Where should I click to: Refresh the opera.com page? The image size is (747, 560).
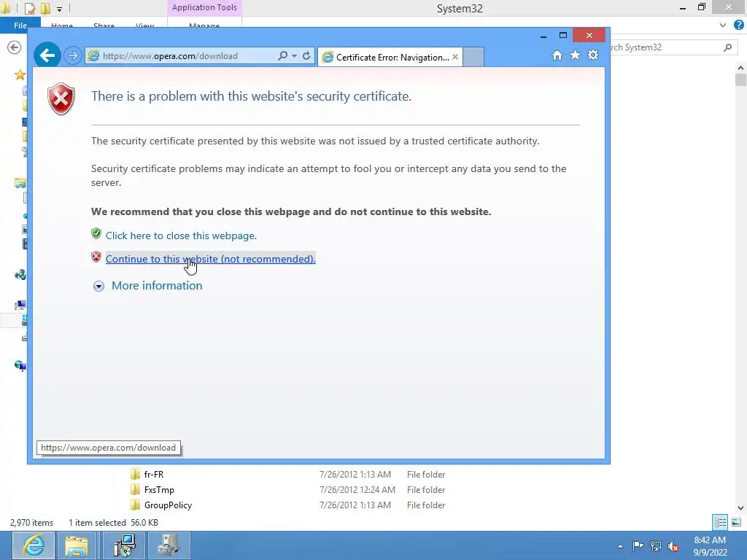point(306,55)
